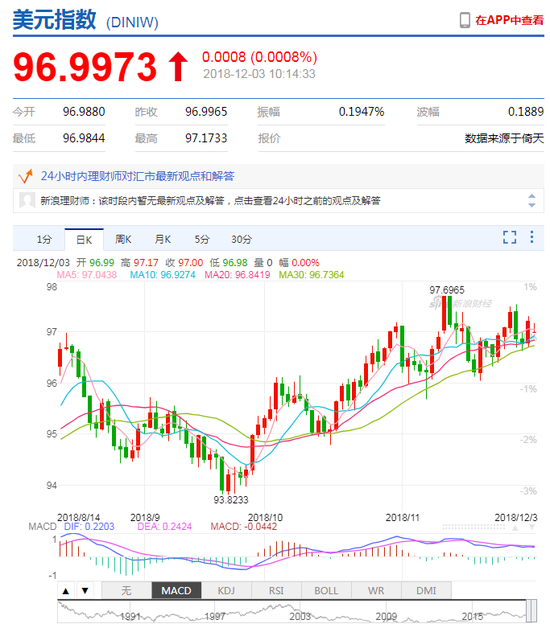Open 24小时内理财师对汇市最新观点和解答 link
Image resolution: width=550 pixels, height=628 pixels.
pyautogui.click(x=137, y=176)
